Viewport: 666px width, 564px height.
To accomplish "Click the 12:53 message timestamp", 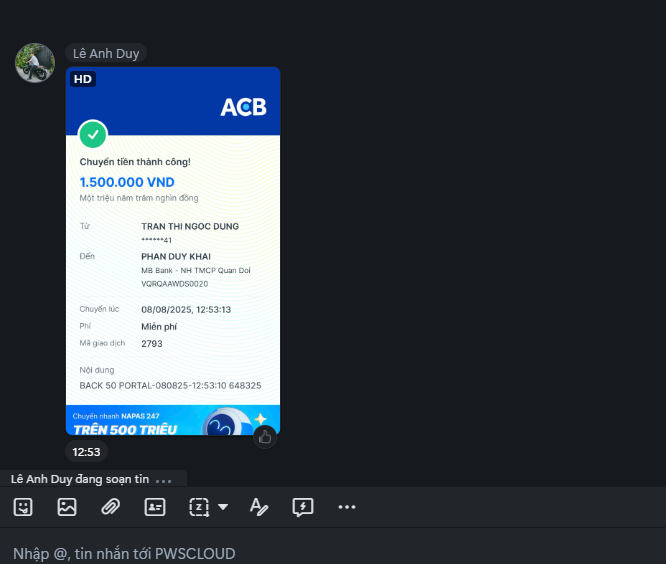I will tap(86, 452).
